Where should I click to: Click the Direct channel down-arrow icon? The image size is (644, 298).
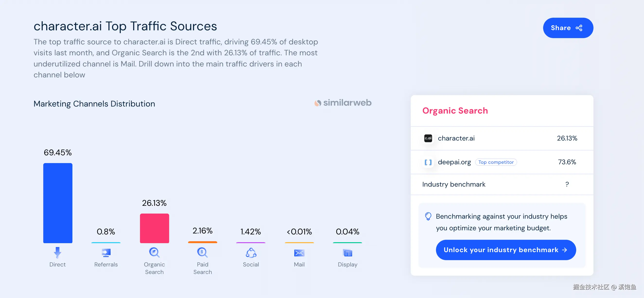(58, 252)
